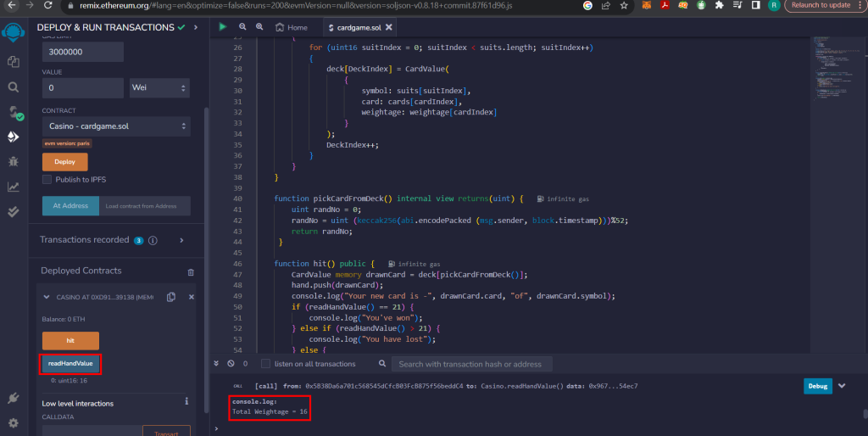This screenshot has height=436, width=868.
Task: Collapse the terminal with double chevron
Action: (x=216, y=363)
